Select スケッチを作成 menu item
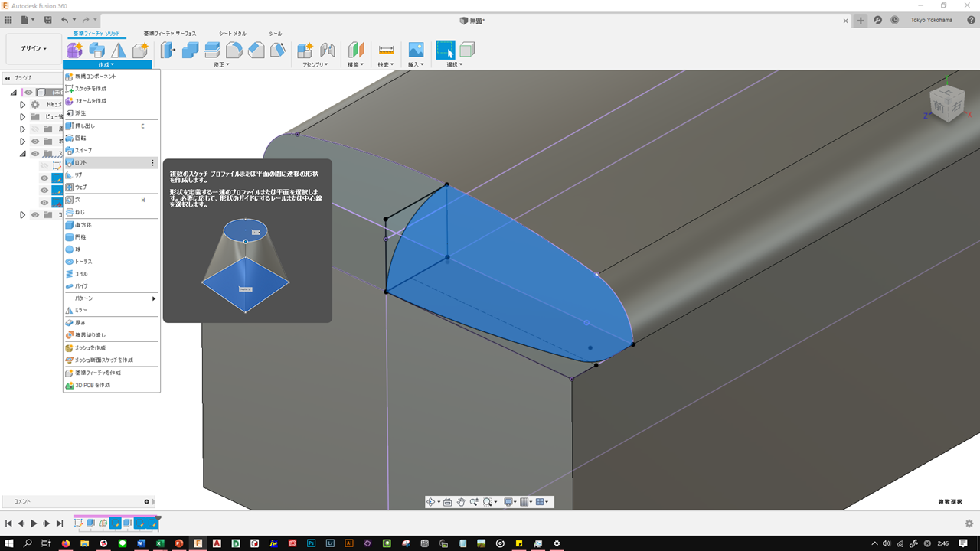This screenshot has width=980, height=551. click(112, 89)
